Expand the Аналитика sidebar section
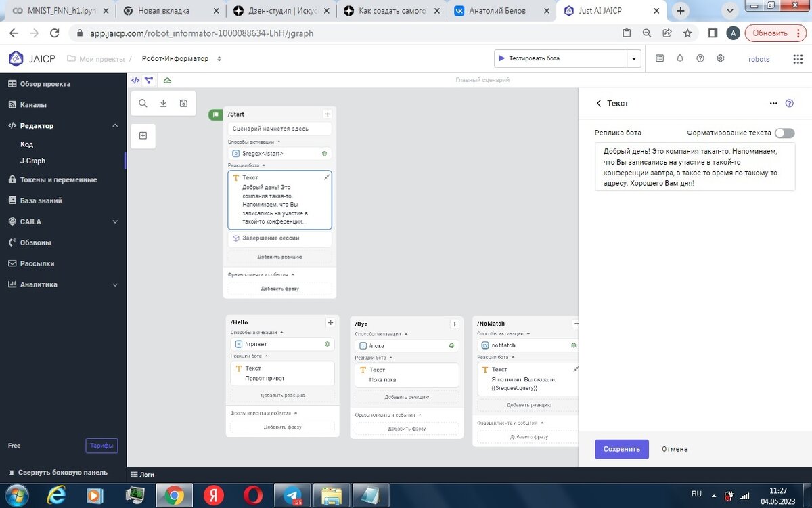This screenshot has width=812, height=508. coord(114,284)
